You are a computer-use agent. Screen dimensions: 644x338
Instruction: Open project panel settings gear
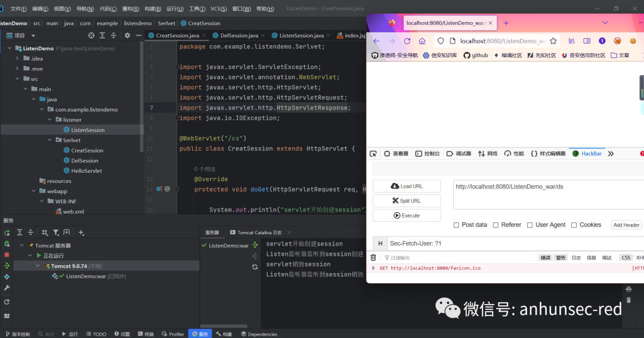[x=128, y=35]
